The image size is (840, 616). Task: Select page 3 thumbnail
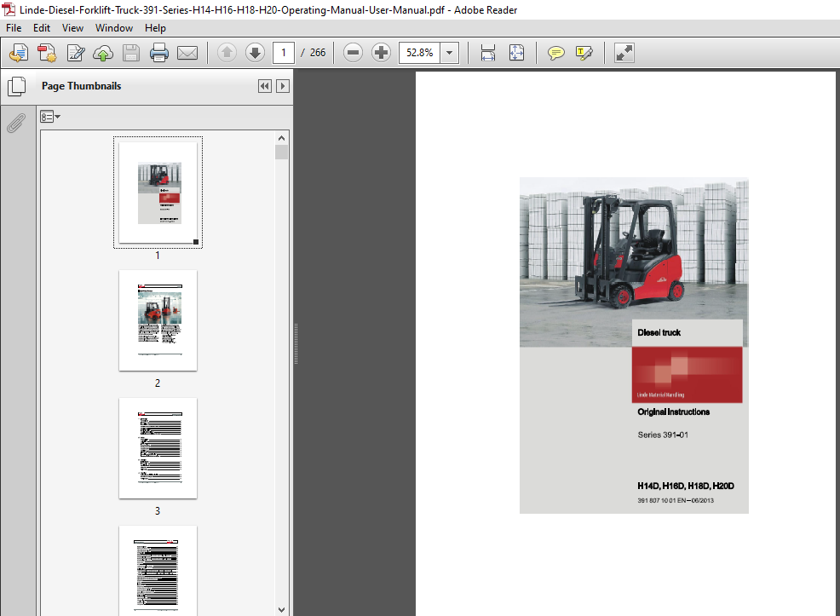158,448
